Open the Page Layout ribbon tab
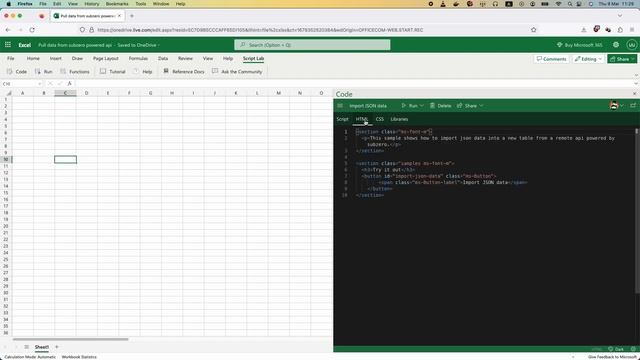640x360 pixels. pos(106,58)
